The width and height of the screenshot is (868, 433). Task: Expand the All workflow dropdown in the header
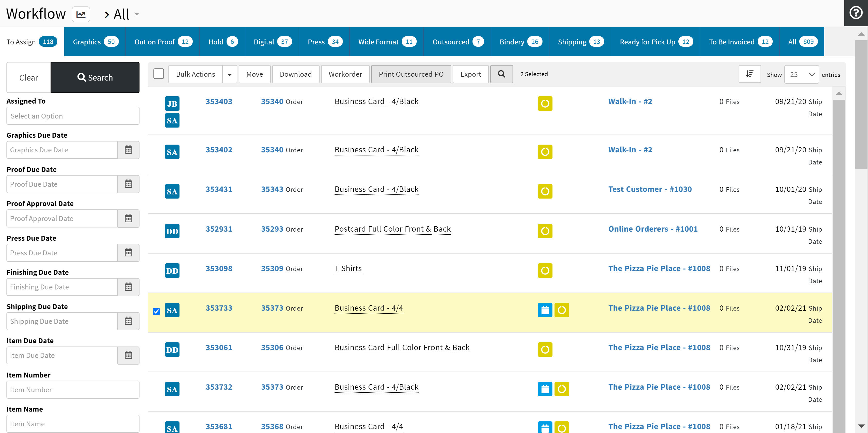coord(136,14)
